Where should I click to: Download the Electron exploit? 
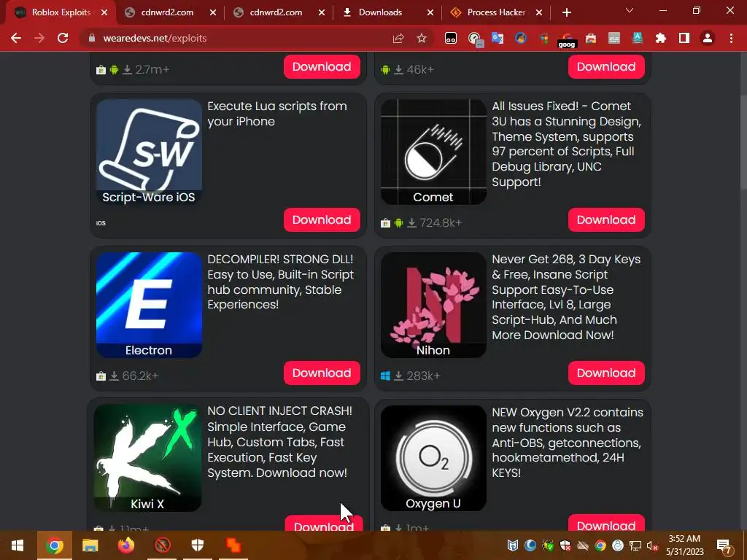[322, 373]
